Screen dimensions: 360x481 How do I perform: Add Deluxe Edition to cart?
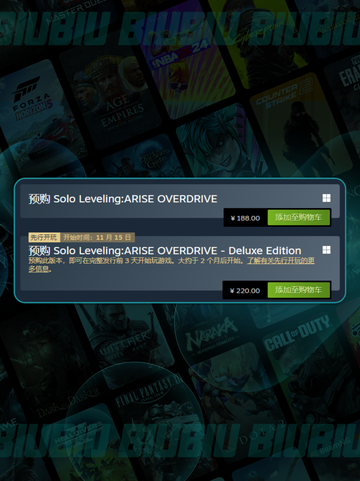(x=299, y=290)
